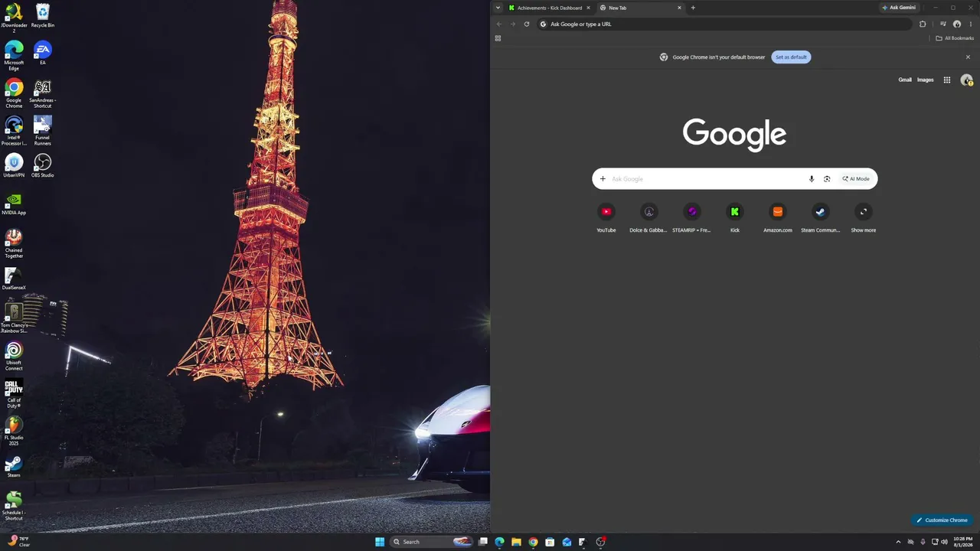This screenshot has height=551, width=980.
Task: Select the NVIDIA App desktop shortcut
Action: pyautogui.click(x=14, y=203)
